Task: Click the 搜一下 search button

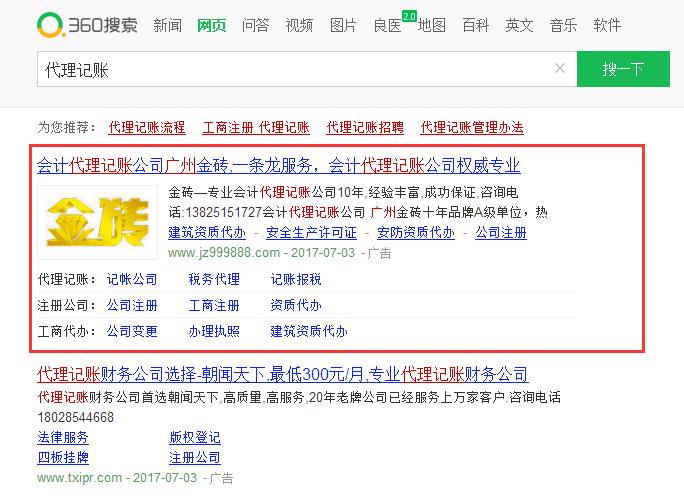Action: pyautogui.click(x=622, y=69)
